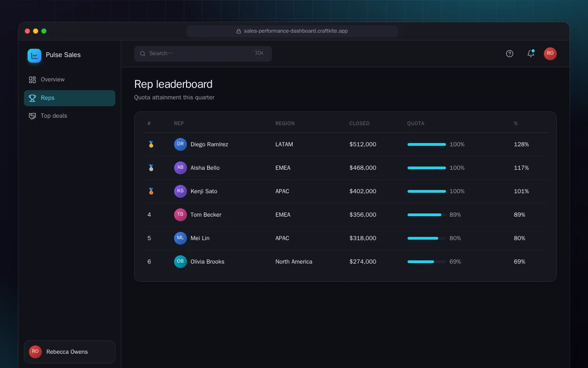Viewport: 588px width, 368px height.
Task: Click the DR avatar for Diego Ramírez
Action: (x=181, y=144)
